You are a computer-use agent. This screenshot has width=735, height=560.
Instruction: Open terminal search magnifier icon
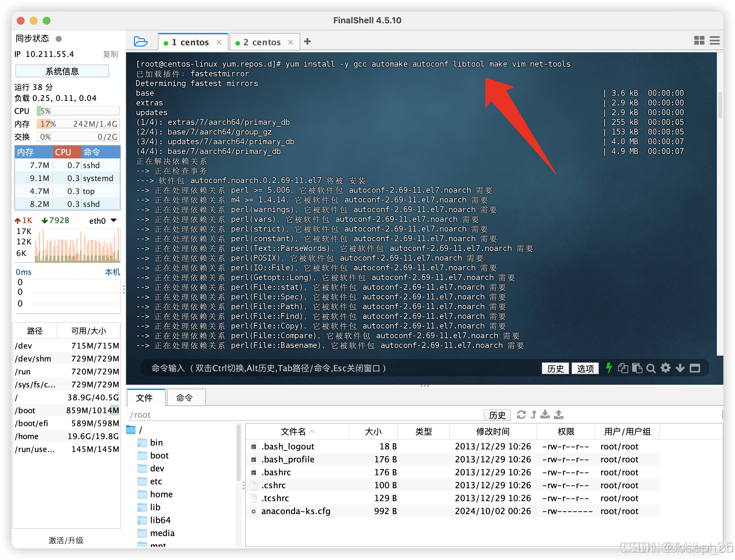pos(651,368)
